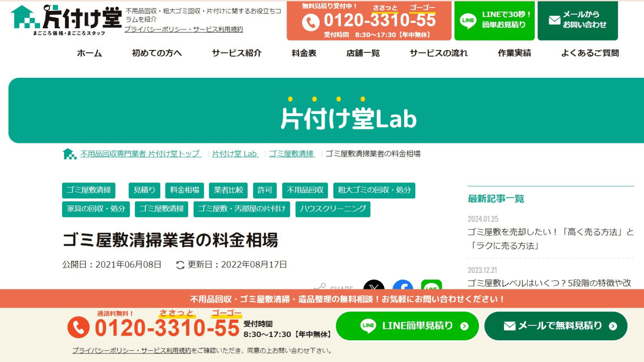Image resolution: width=644 pixels, height=362 pixels.
Task: Open サービス紹介 menu item
Action: tap(237, 53)
